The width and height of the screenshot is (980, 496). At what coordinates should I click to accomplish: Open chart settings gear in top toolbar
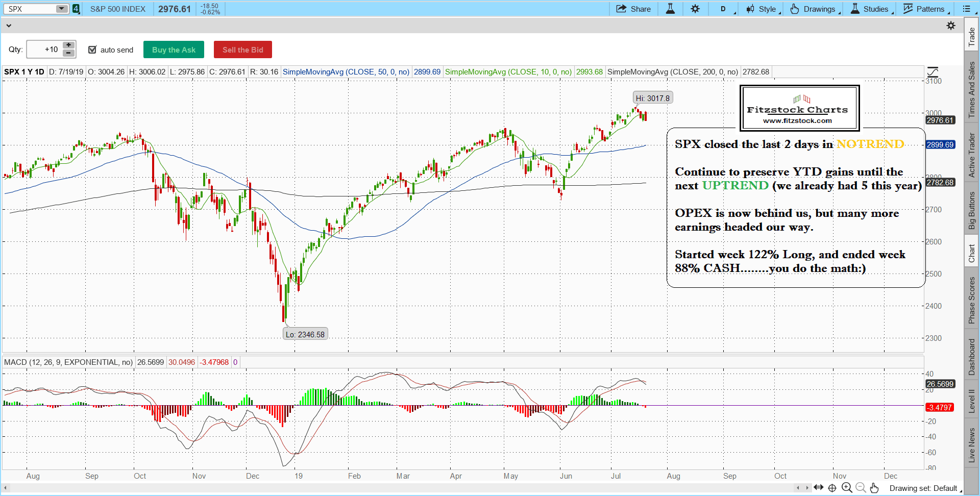pos(695,9)
